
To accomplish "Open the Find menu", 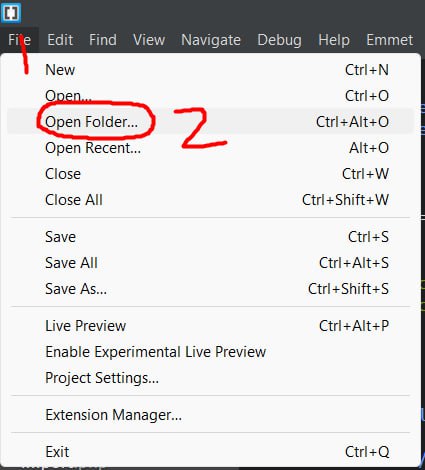I will [103, 40].
